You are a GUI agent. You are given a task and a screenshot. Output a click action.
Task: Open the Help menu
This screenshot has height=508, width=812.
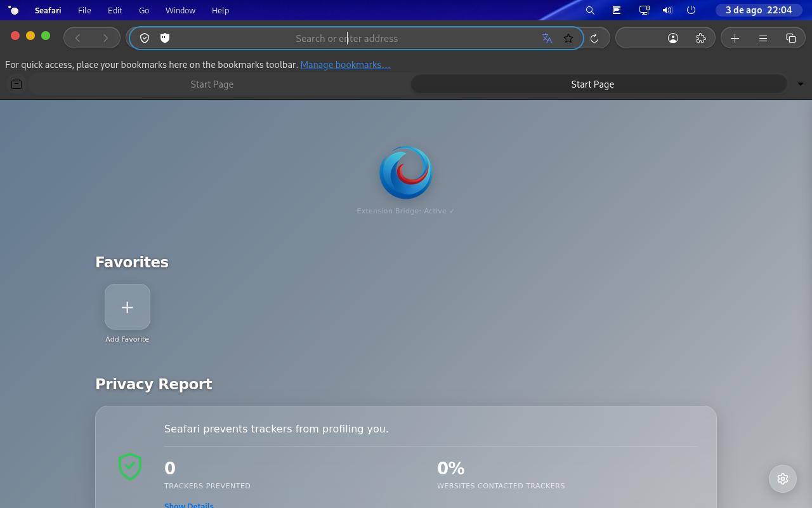pos(220,10)
